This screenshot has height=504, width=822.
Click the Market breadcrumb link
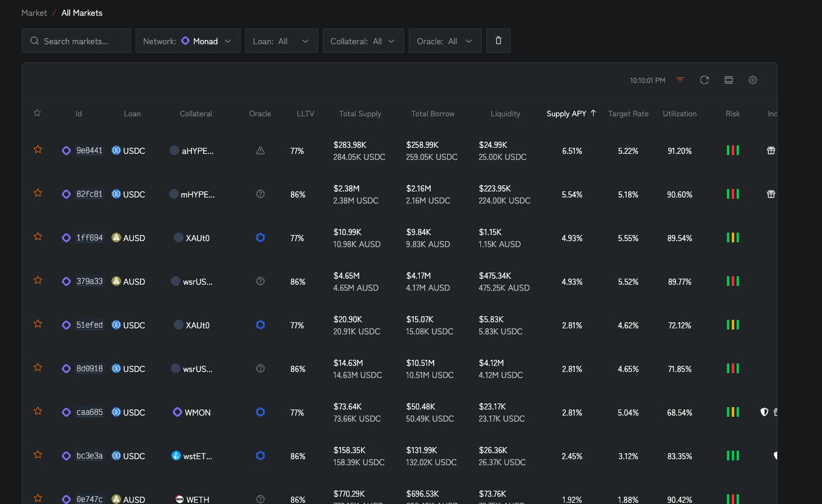34,13
